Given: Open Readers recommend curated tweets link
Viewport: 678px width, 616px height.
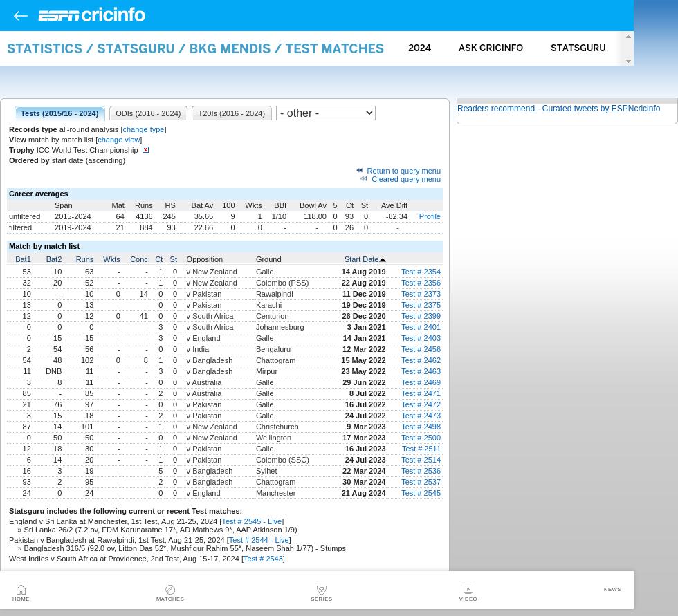Looking at the screenshot, I should [559, 109].
